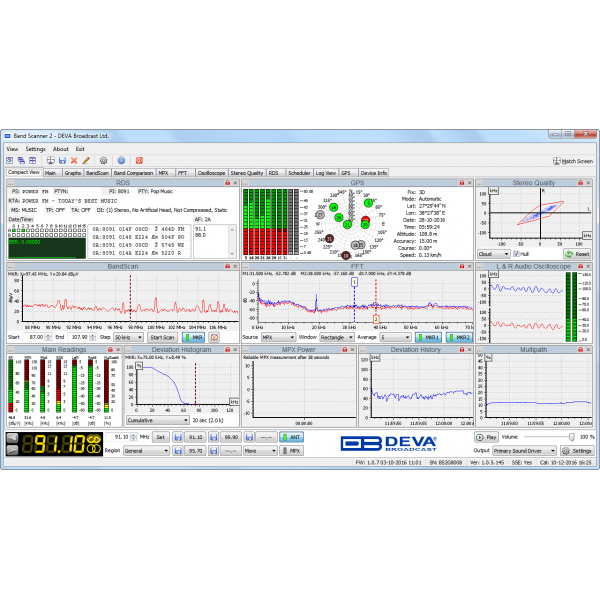Click the blue save icon in the toolbar
Image resolution: width=600 pixels, height=600 pixels.
pos(62,161)
